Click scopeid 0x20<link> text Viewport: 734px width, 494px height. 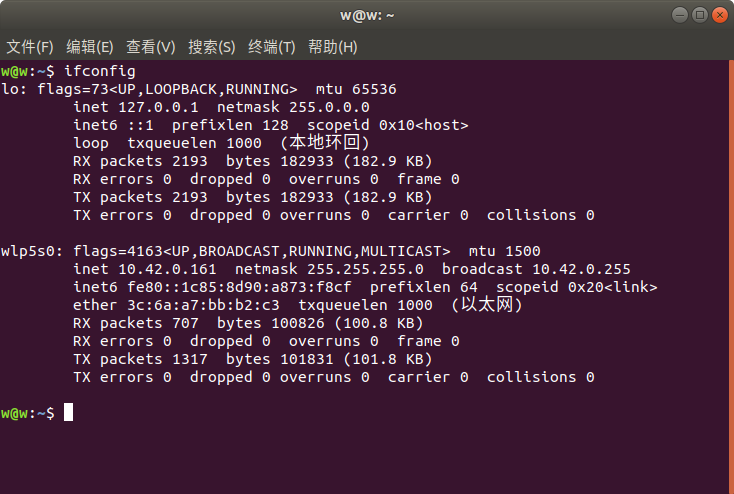pyautogui.click(x=577, y=287)
